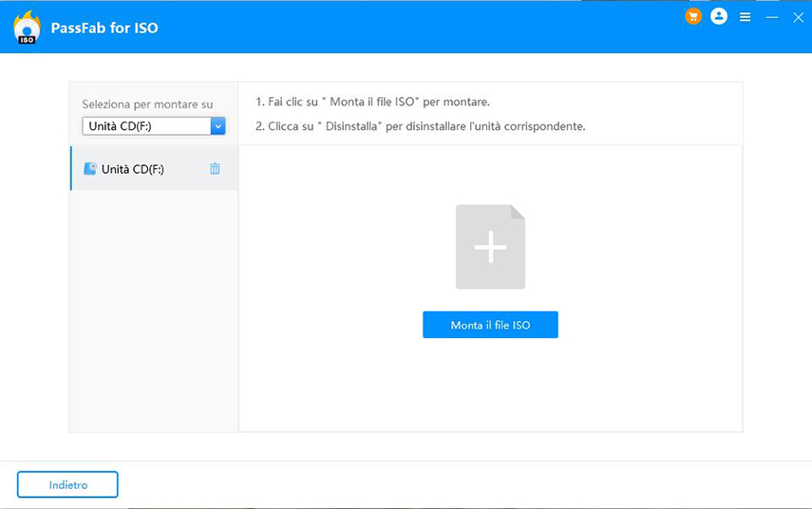Click the Seleziona per montare su label

(147, 104)
